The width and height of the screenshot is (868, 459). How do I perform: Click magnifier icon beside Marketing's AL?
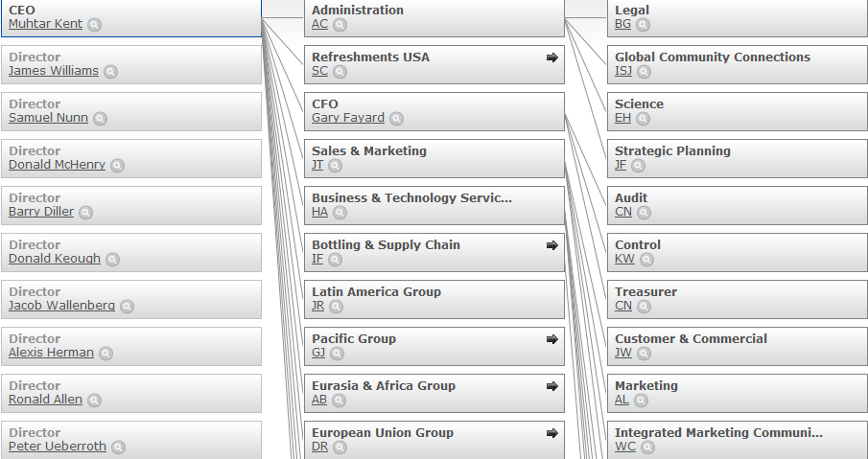pos(641,401)
